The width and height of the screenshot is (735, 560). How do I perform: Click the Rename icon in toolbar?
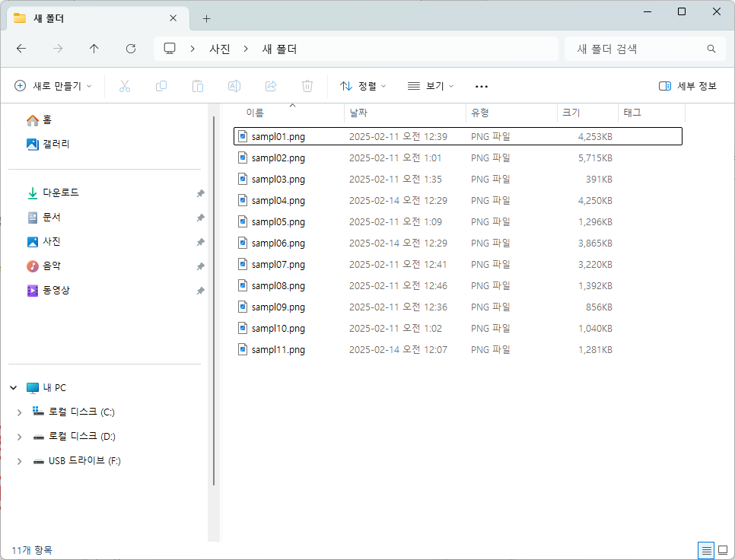point(234,86)
